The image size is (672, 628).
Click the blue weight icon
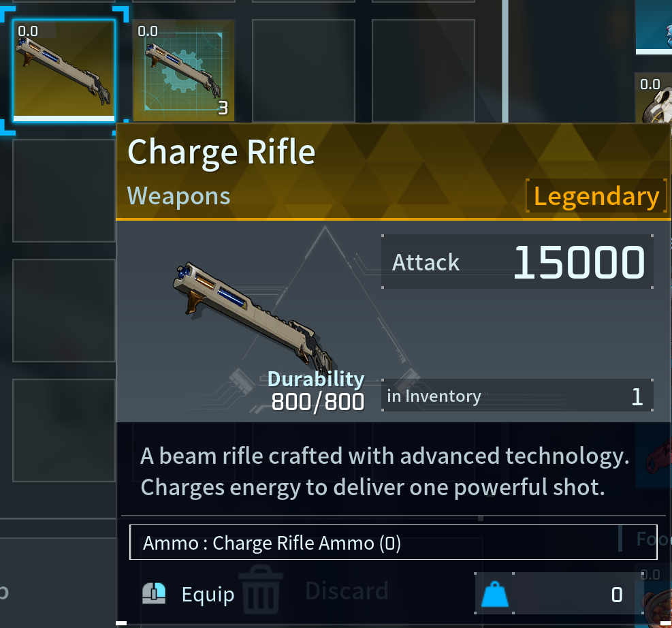click(494, 594)
